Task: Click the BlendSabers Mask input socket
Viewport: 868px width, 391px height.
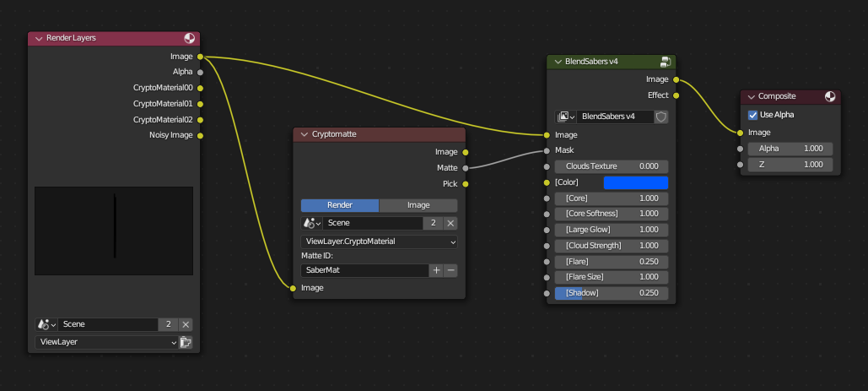Action: click(547, 150)
